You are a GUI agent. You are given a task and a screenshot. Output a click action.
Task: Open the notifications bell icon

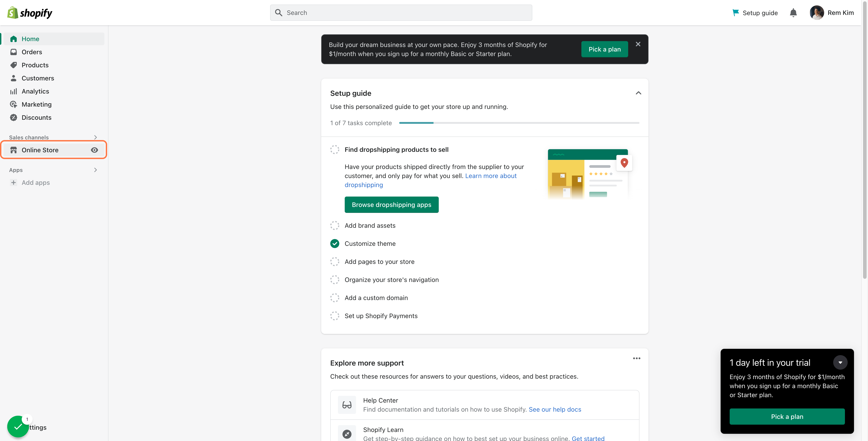[793, 13]
